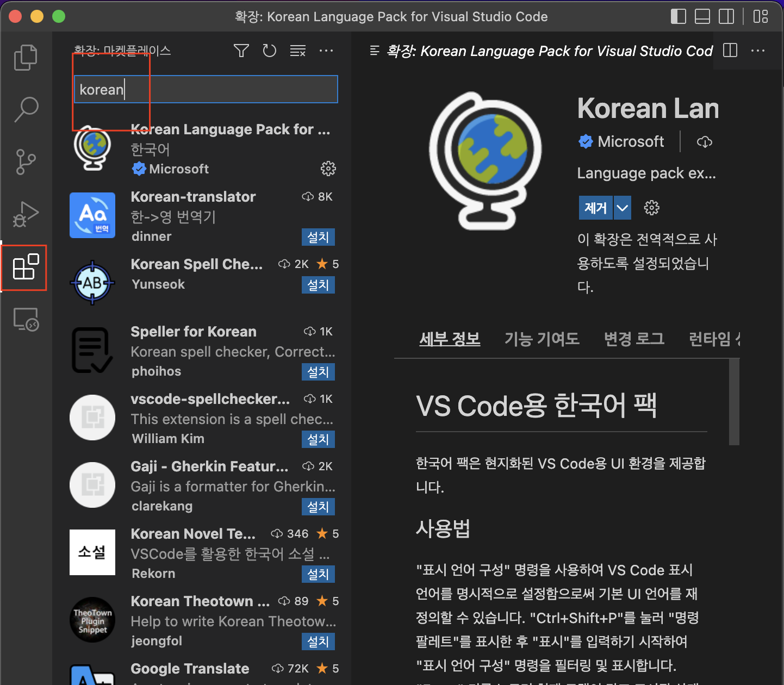Select Korean Theotown result title
Image resolution: width=784 pixels, height=685 pixels.
tap(200, 601)
